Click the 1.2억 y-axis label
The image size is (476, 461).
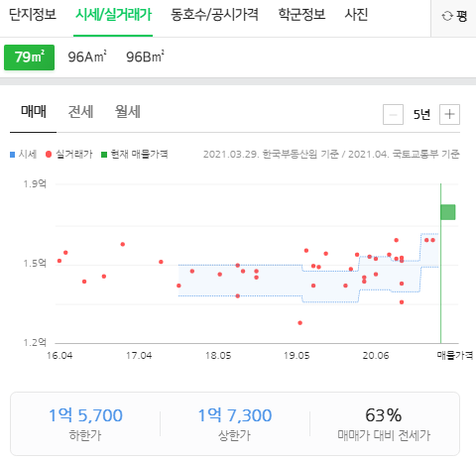35,342
